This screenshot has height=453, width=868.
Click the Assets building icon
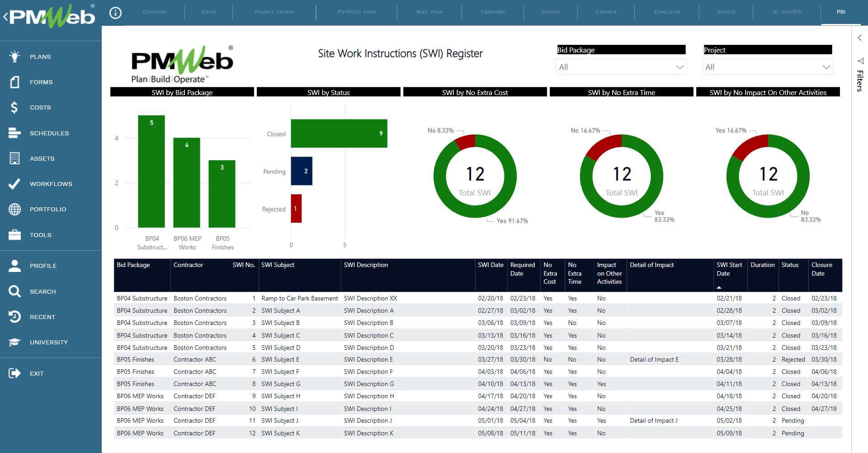click(x=14, y=158)
